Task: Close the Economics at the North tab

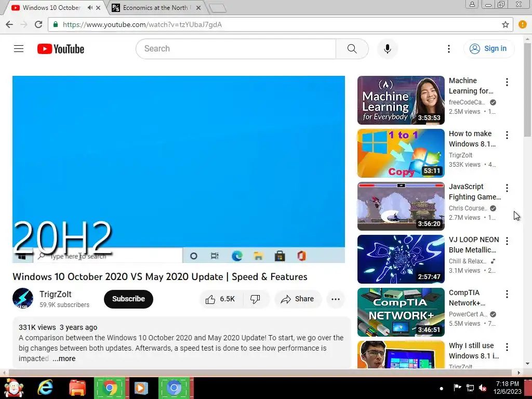Action: (198, 7)
